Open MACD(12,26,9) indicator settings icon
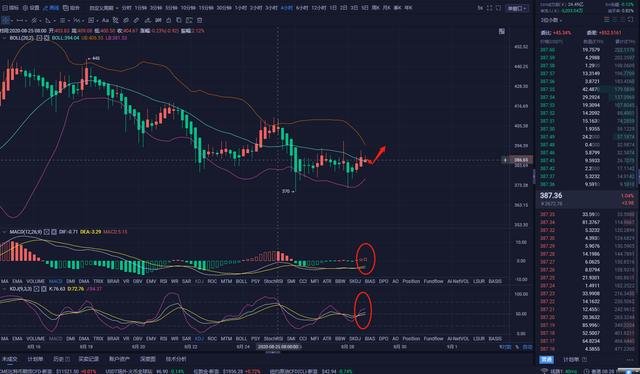 [47, 232]
